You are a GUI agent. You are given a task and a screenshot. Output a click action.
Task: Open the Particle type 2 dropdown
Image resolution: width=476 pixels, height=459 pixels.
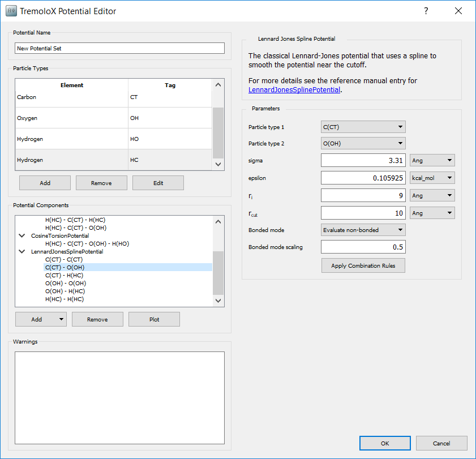click(363, 143)
